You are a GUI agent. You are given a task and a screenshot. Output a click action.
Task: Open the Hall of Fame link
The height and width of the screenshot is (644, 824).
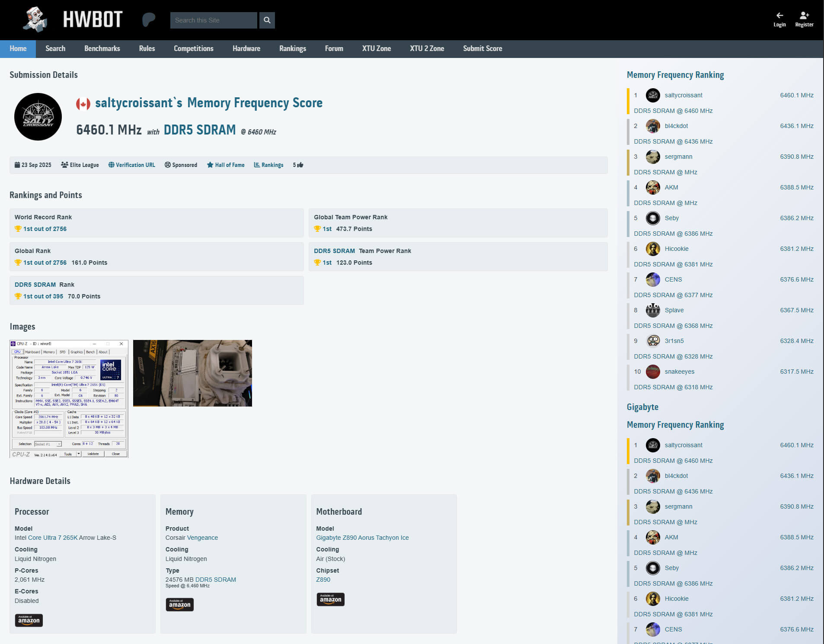[x=226, y=165]
